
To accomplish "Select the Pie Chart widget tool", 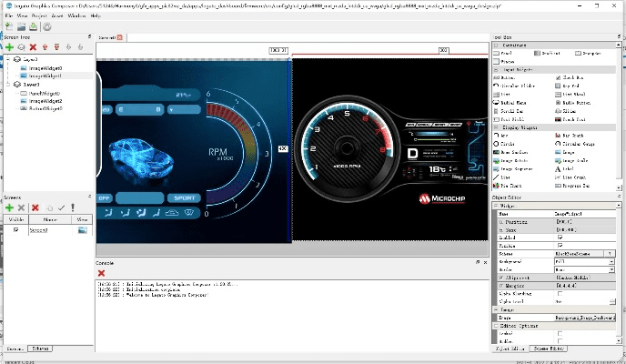I will (512, 185).
